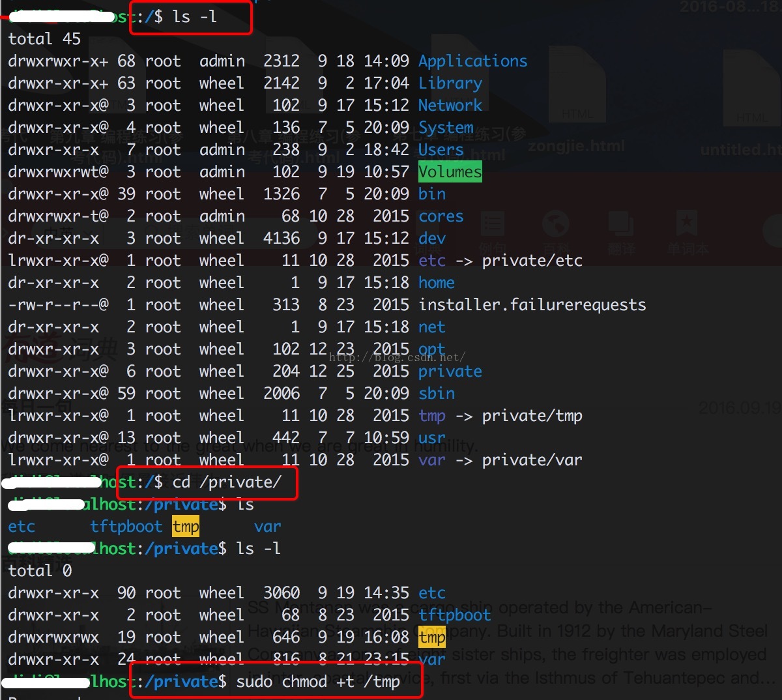Click the Applications directory entry
The image size is (782, 700).
pyautogui.click(x=472, y=61)
